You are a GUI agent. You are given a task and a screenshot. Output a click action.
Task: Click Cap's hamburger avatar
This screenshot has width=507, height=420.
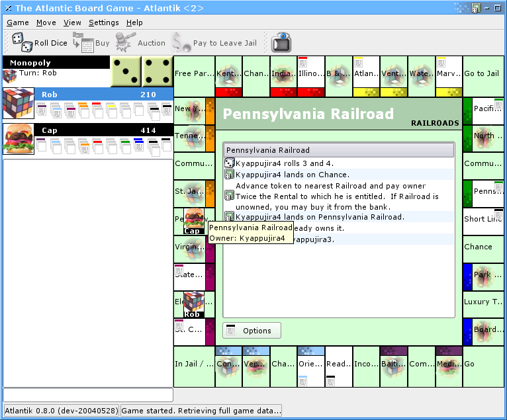point(19,139)
